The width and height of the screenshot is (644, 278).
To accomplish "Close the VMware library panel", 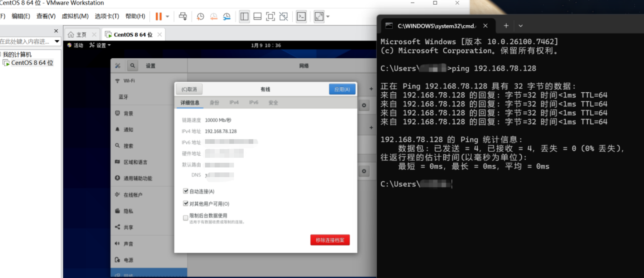I will (x=56, y=31).
